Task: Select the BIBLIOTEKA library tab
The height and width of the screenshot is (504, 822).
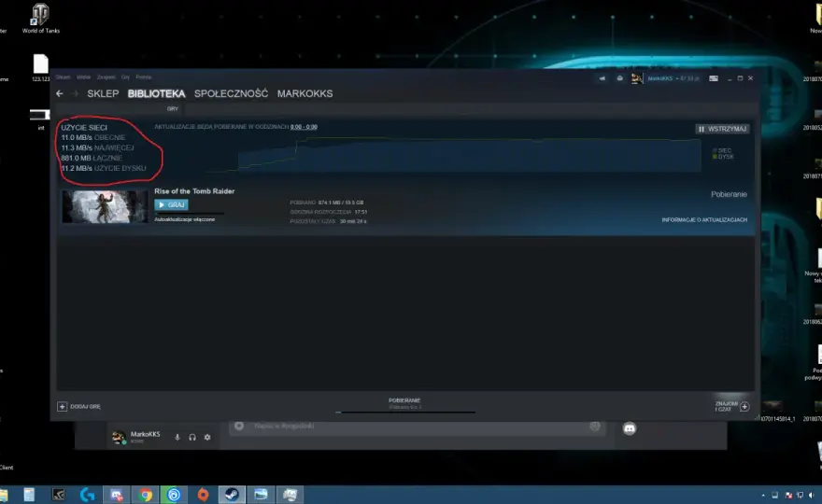Action: pyautogui.click(x=156, y=93)
